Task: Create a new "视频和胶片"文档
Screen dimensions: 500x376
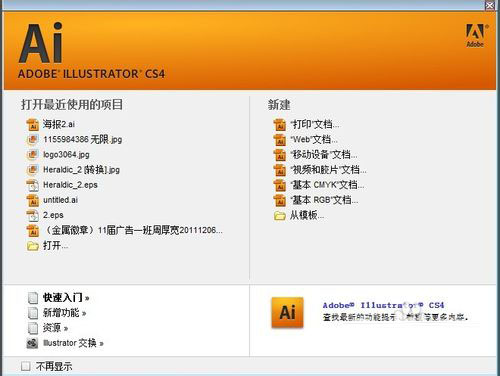Action: (x=328, y=170)
